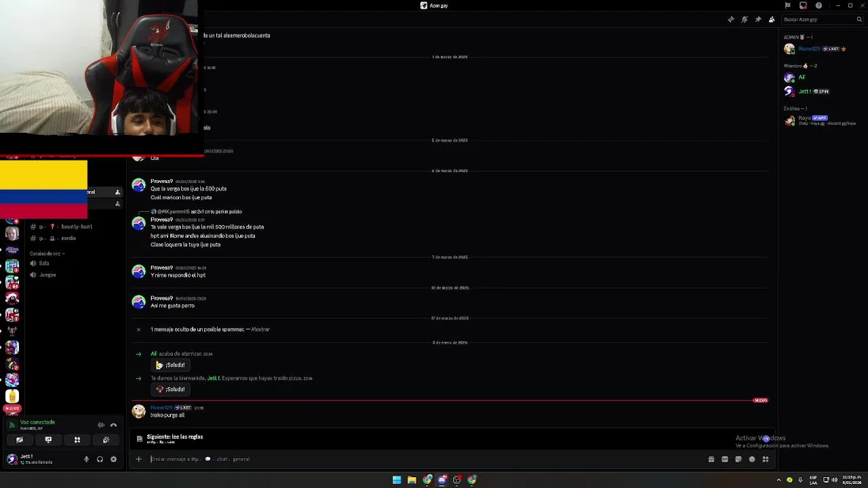Open the apps launcher icon in message bar

pos(765,460)
